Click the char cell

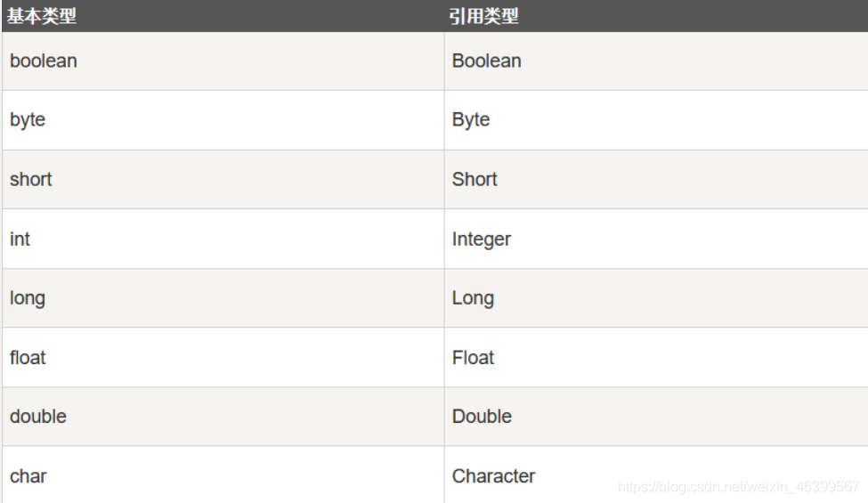click(223, 475)
